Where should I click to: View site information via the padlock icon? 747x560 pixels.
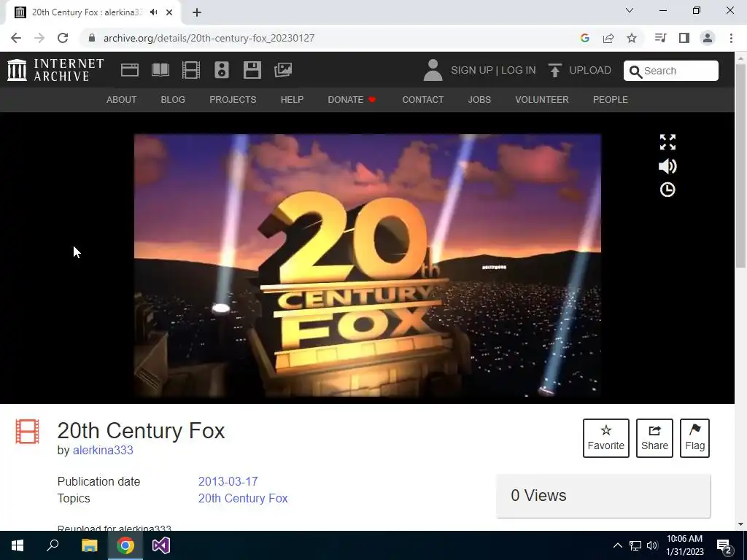[92, 38]
